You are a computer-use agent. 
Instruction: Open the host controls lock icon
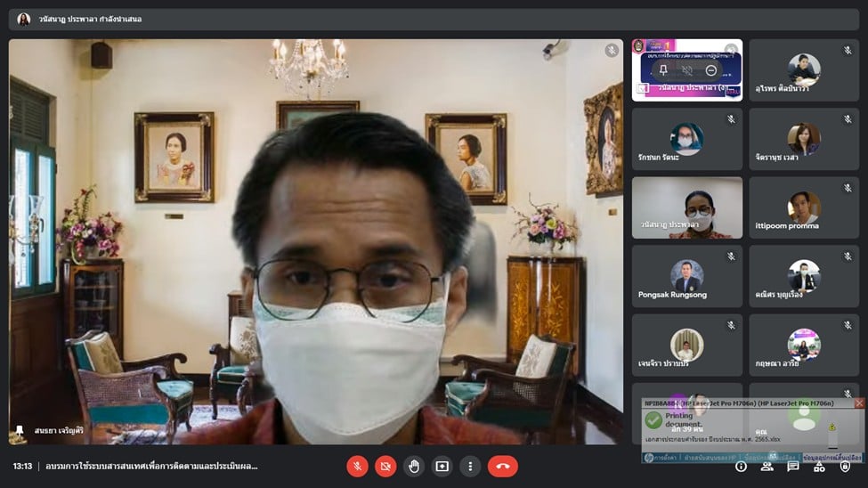point(846,466)
